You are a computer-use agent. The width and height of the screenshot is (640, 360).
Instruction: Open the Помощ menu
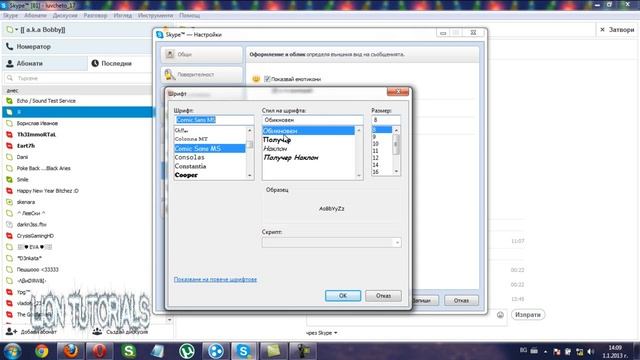pyautogui.click(x=189, y=16)
